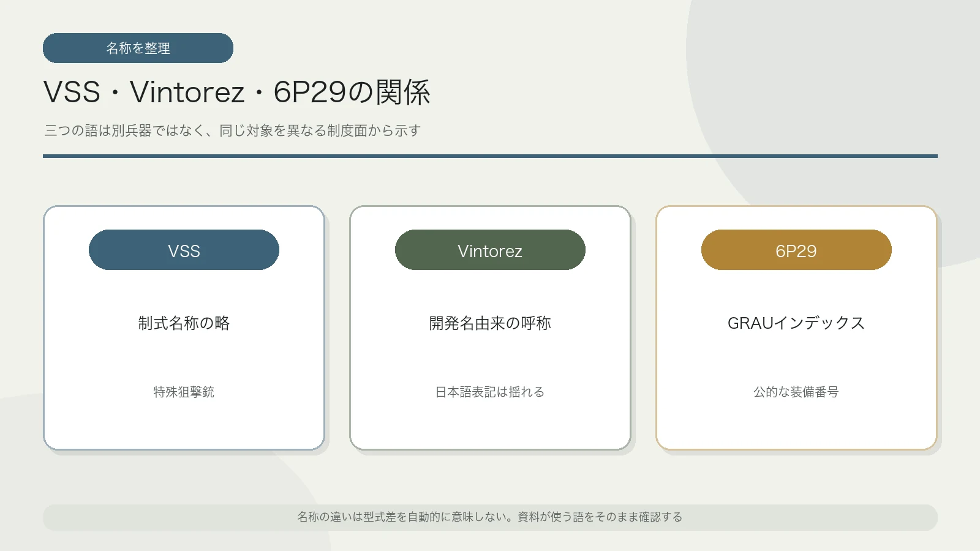Click the blue VSS pill
Image resolution: width=980 pixels, height=551 pixels.
pyautogui.click(x=184, y=250)
